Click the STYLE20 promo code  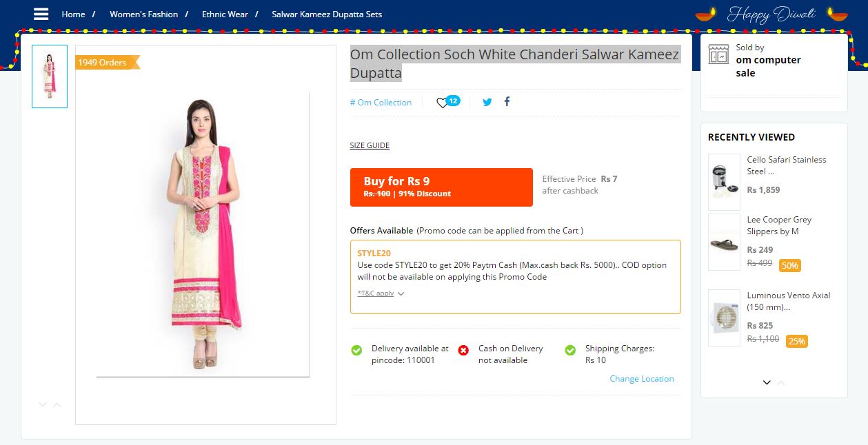coord(374,253)
